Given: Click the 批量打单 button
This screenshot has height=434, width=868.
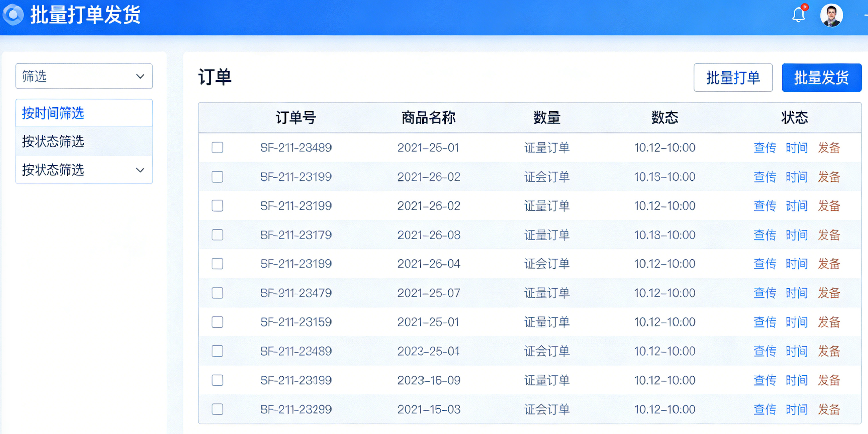Looking at the screenshot, I should 733,78.
